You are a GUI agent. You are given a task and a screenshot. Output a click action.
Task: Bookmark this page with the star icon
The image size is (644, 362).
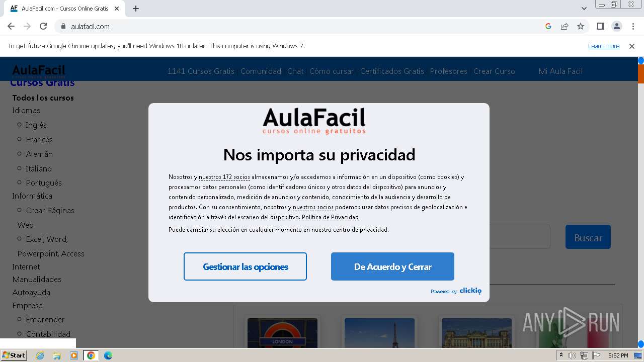pyautogui.click(x=581, y=26)
